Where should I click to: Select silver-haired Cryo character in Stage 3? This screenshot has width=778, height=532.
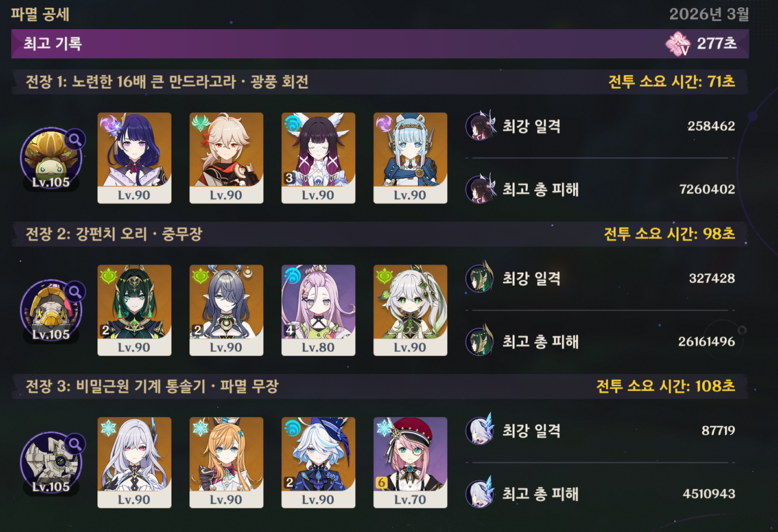coord(134,463)
